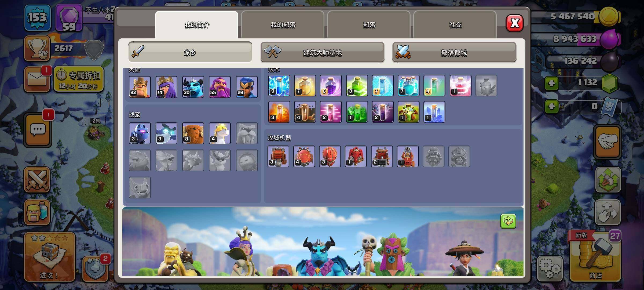Open the 社交 tab
This screenshot has width=644, height=290.
tap(455, 25)
